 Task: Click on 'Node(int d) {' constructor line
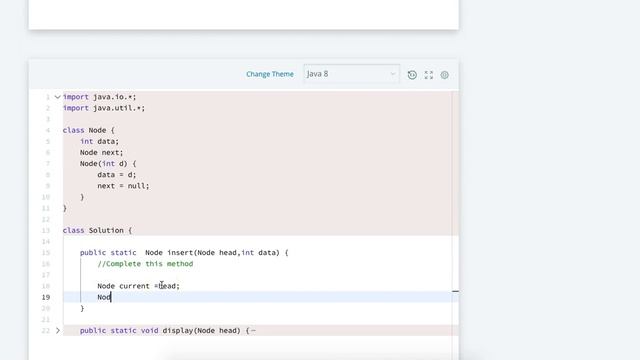pos(108,163)
